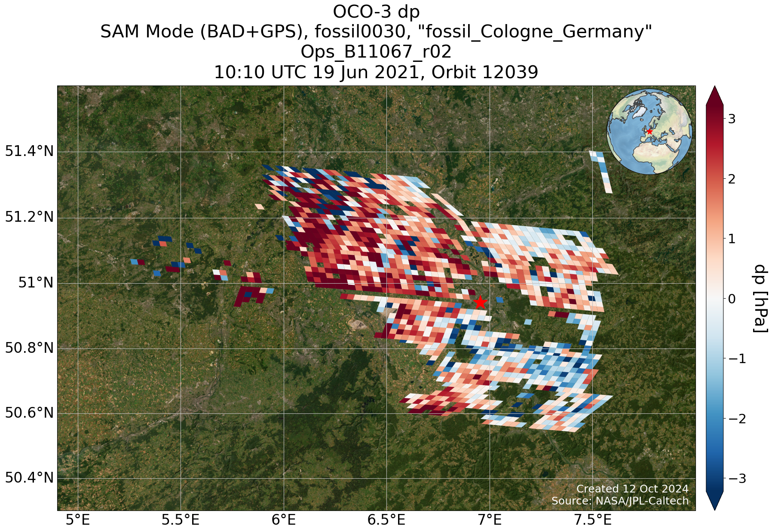Click the '7°E' longitude label
772x532 pixels.
490,521
